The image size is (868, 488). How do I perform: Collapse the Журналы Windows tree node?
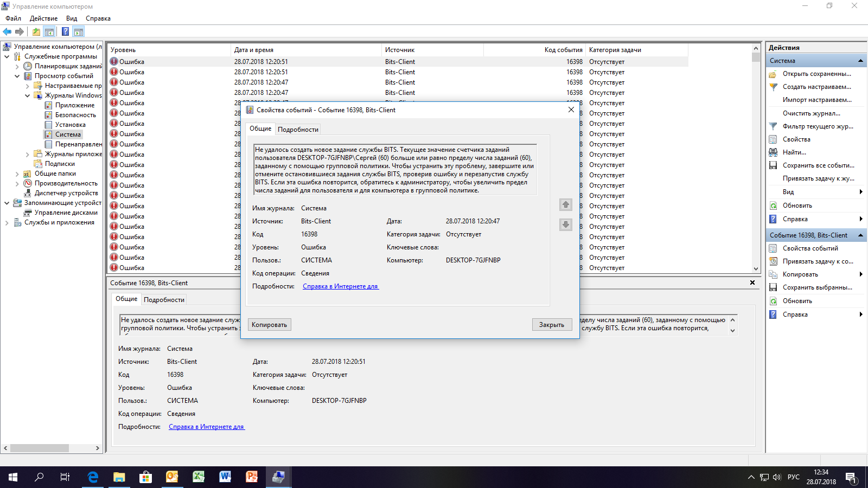tap(28, 95)
